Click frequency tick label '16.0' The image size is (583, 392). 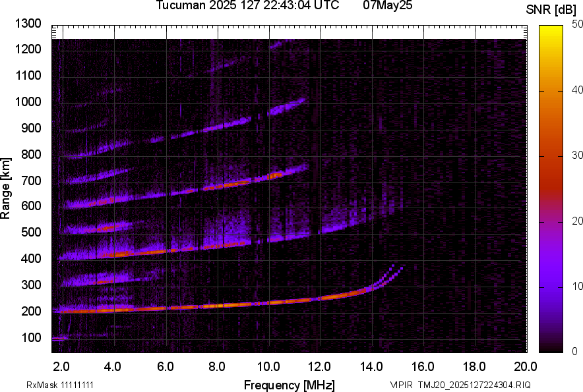pyautogui.click(x=423, y=367)
